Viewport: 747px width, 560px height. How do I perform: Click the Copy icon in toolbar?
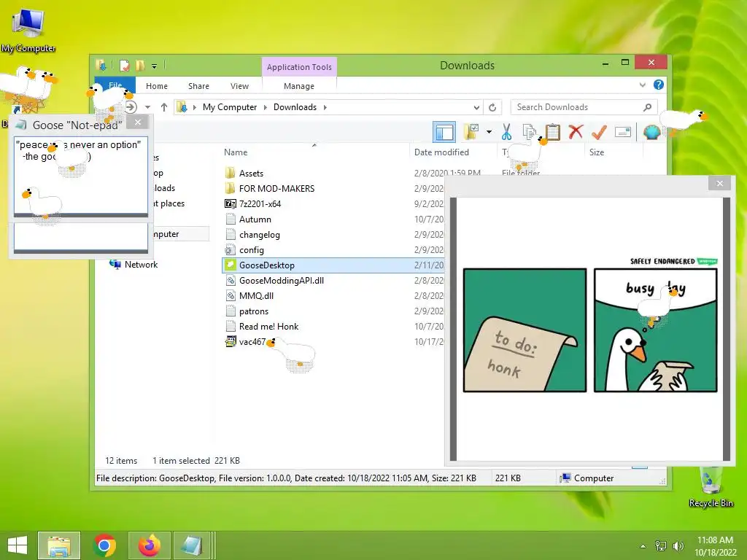coord(529,132)
